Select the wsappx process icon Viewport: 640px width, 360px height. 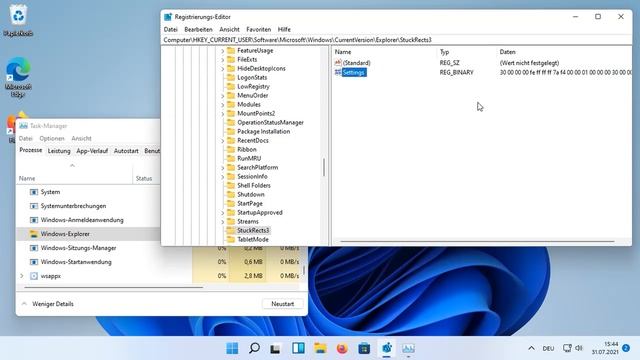click(x=34, y=276)
